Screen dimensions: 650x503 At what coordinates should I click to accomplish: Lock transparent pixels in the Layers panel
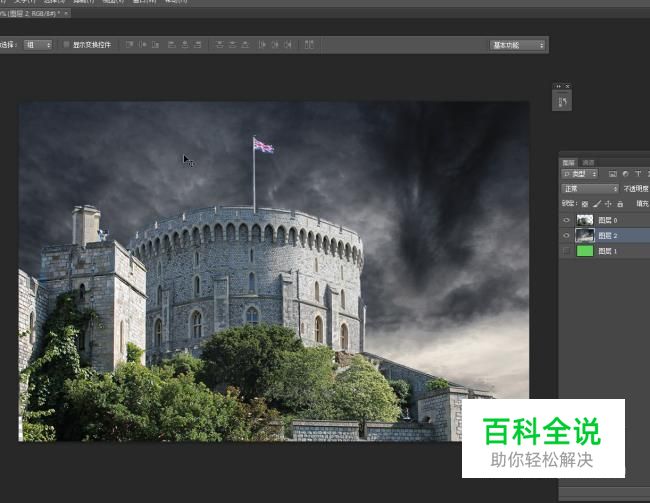pos(585,204)
